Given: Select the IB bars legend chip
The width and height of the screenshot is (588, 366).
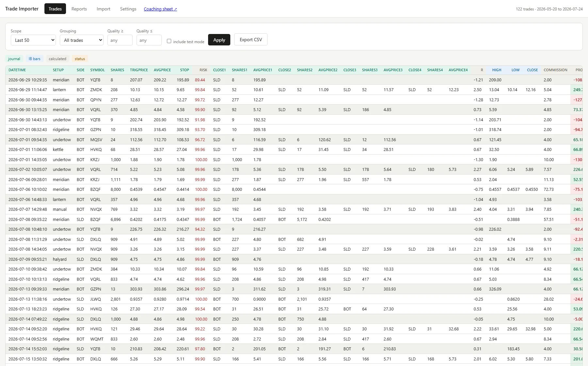Looking at the screenshot, I should (x=35, y=59).
